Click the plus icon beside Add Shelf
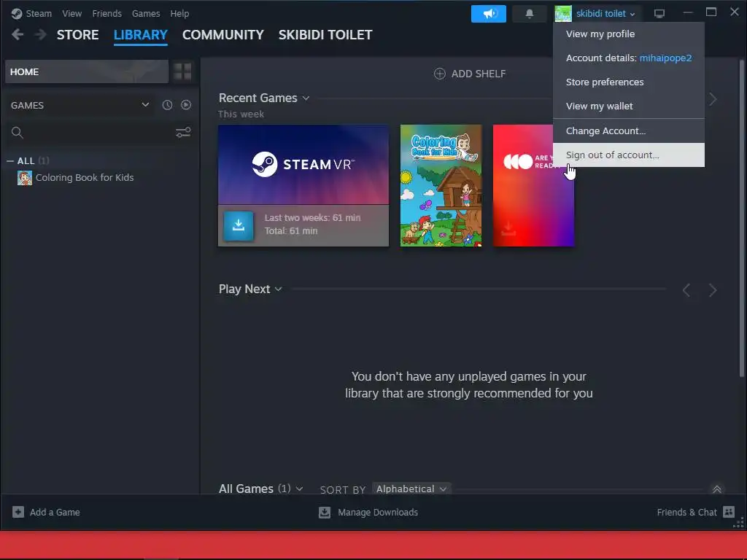The height and width of the screenshot is (560, 747). click(x=440, y=74)
